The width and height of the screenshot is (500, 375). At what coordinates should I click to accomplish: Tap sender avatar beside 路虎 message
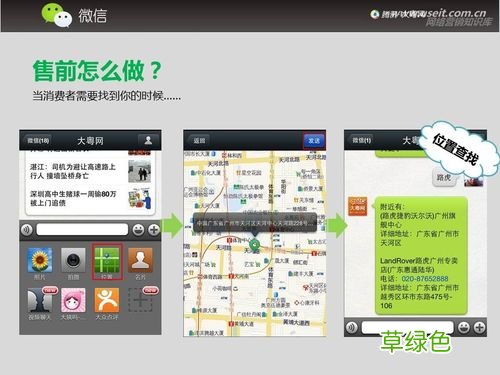tap(474, 182)
